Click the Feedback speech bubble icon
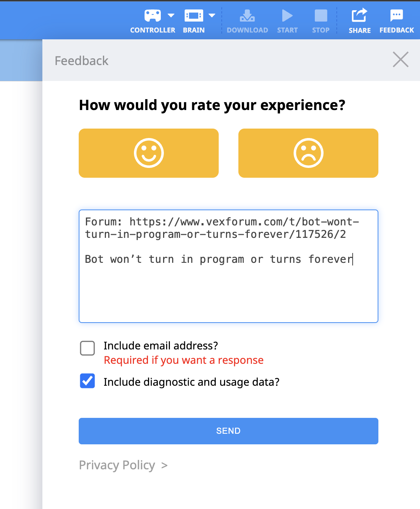This screenshot has height=509, width=420. [x=397, y=15]
